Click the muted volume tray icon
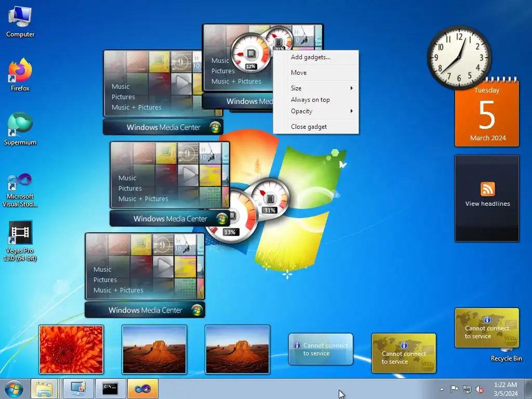This screenshot has width=532, height=399. pyautogui.click(x=480, y=390)
